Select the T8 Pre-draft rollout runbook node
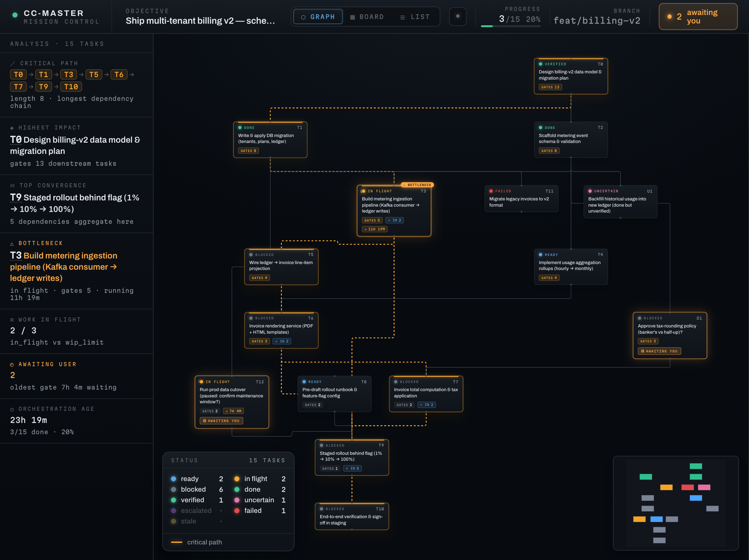The width and height of the screenshot is (749, 560). 334,394
